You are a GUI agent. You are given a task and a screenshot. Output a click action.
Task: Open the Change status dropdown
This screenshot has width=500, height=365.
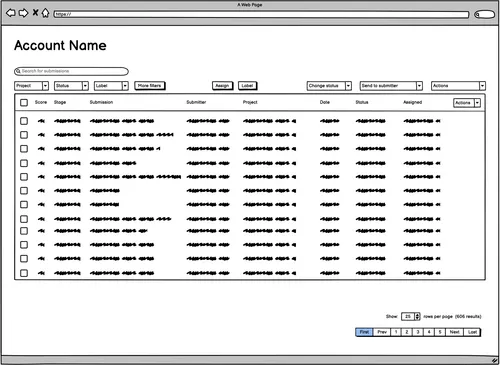point(329,86)
